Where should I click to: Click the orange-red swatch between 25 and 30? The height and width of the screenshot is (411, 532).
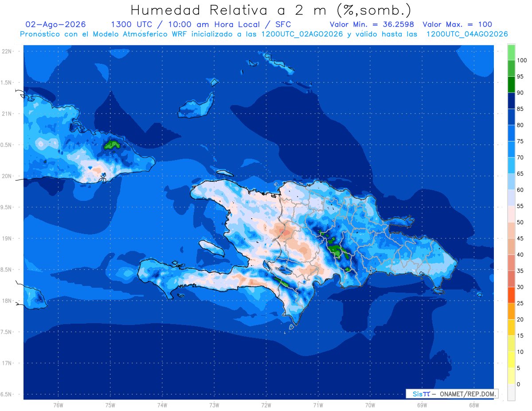click(x=511, y=295)
